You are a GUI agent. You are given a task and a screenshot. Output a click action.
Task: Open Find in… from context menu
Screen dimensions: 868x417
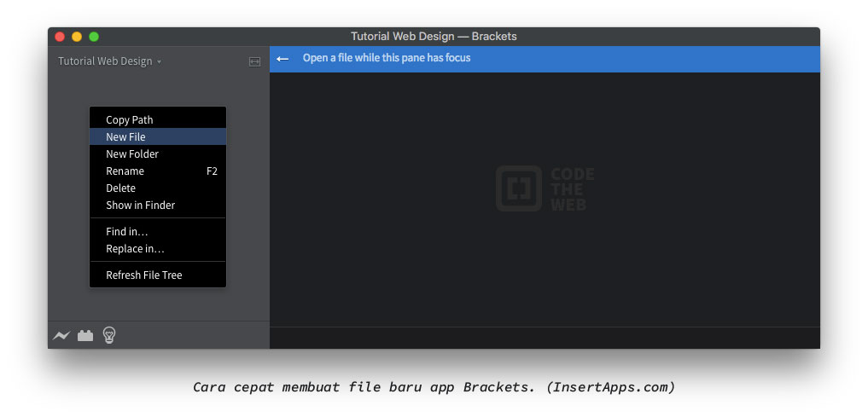[x=158, y=232]
